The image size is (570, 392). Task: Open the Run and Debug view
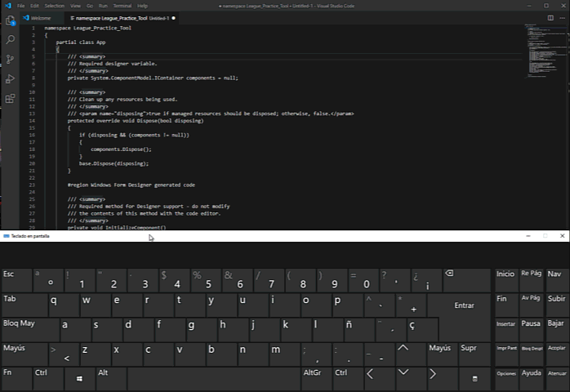[x=11, y=79]
